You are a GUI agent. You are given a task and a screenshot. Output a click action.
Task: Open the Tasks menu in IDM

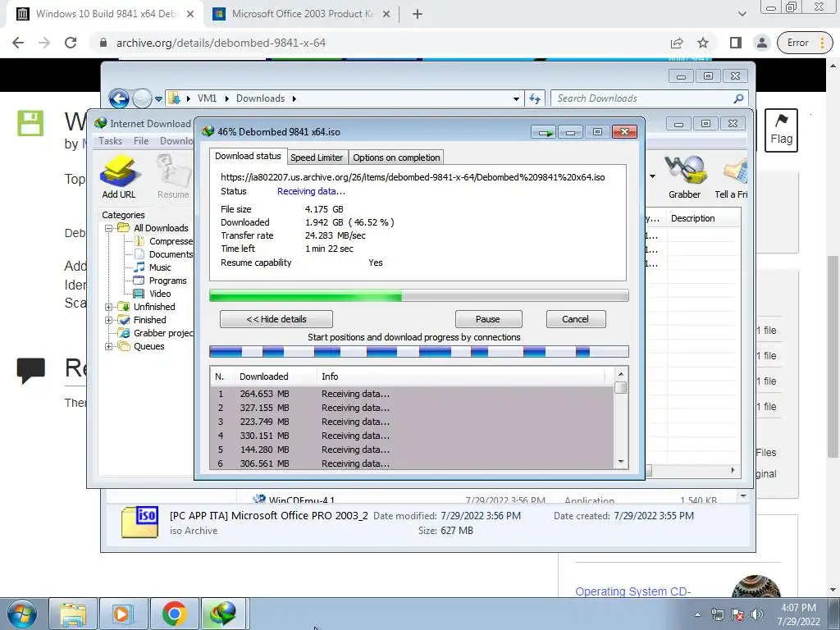[x=111, y=141]
